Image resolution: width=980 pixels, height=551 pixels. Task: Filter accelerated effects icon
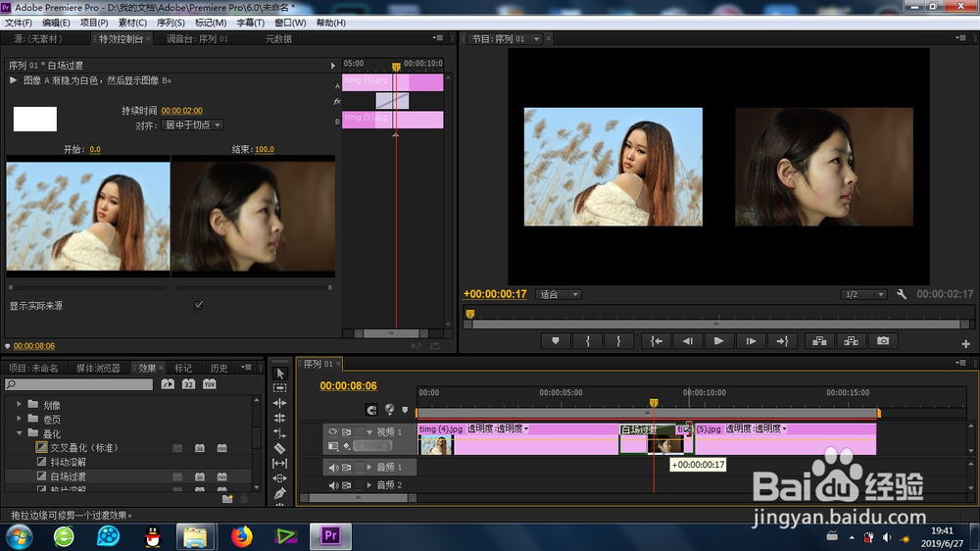(x=168, y=384)
